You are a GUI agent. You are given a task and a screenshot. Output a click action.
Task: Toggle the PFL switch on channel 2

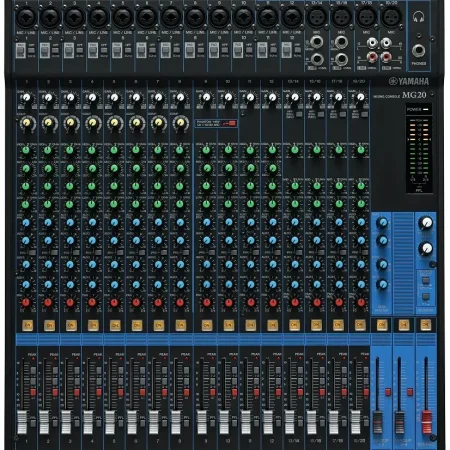coord(55,423)
